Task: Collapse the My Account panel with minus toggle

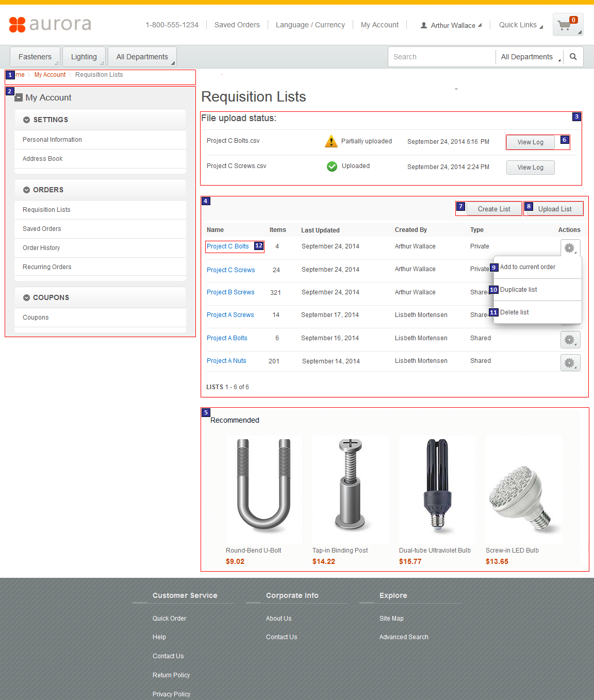Action: point(19,96)
